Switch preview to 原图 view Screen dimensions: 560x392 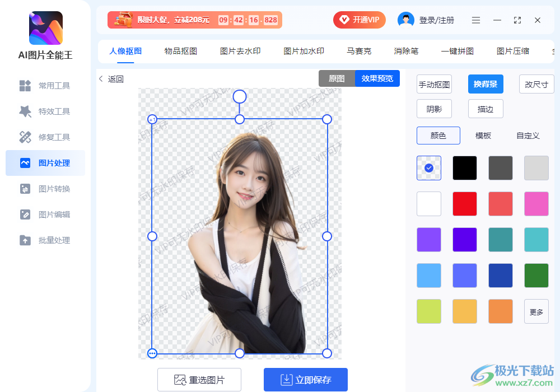click(x=336, y=78)
